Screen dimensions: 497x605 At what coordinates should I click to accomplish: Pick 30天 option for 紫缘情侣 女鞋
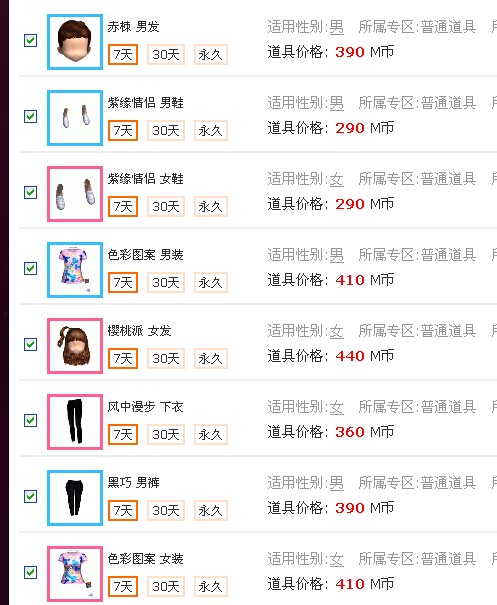[x=166, y=206]
